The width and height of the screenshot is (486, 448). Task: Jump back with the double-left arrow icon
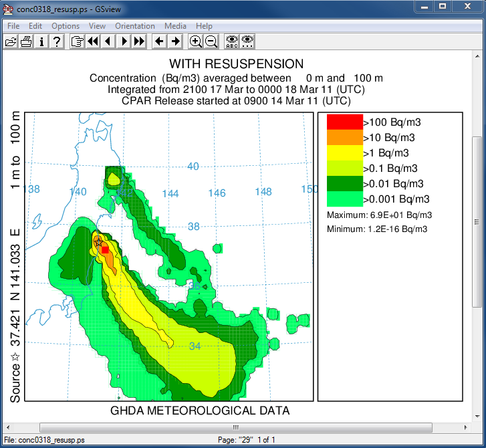tap(93, 41)
